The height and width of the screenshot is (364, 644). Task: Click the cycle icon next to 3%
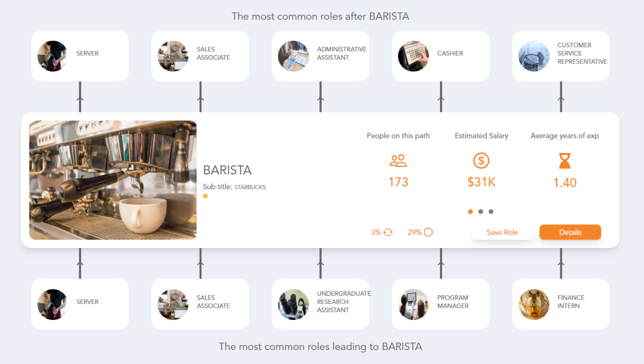click(387, 232)
